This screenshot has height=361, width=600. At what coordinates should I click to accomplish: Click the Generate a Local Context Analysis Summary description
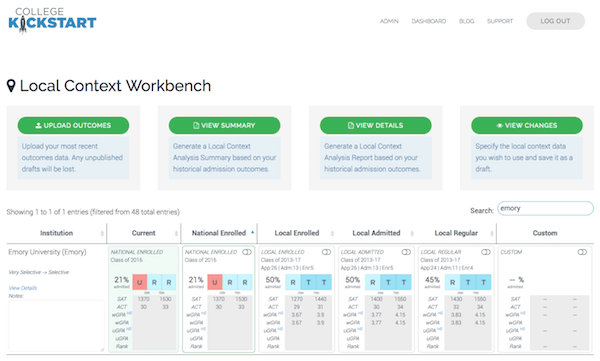[x=224, y=157]
